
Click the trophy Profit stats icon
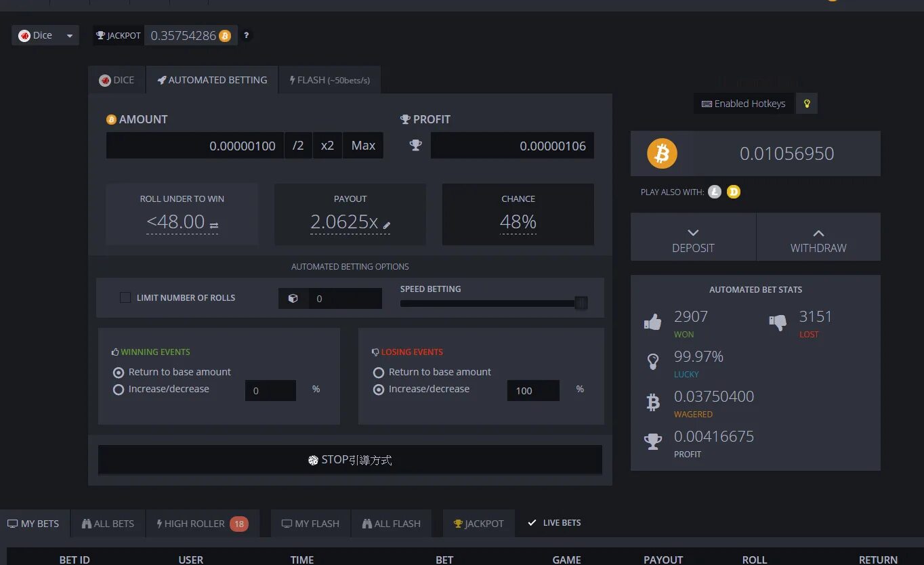(x=652, y=442)
